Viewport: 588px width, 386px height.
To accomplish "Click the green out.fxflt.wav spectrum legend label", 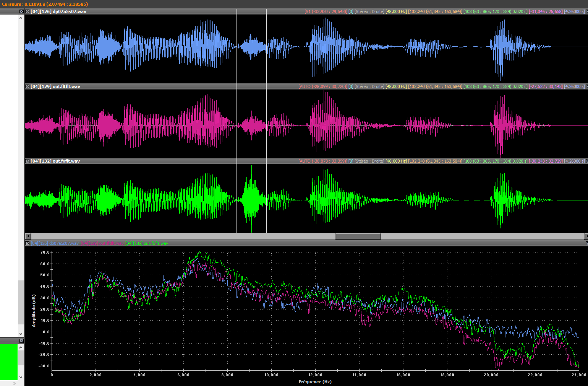I will [x=147, y=243].
